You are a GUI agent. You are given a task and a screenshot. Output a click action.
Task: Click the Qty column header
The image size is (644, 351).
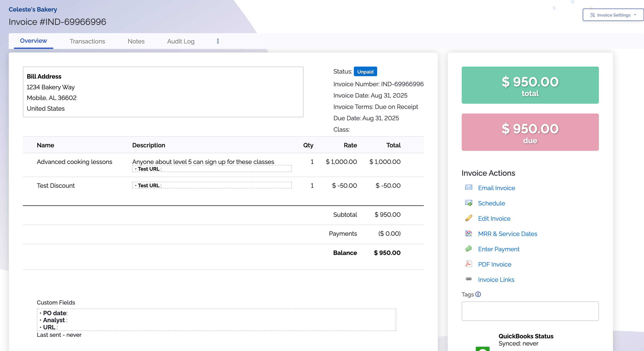tap(308, 145)
